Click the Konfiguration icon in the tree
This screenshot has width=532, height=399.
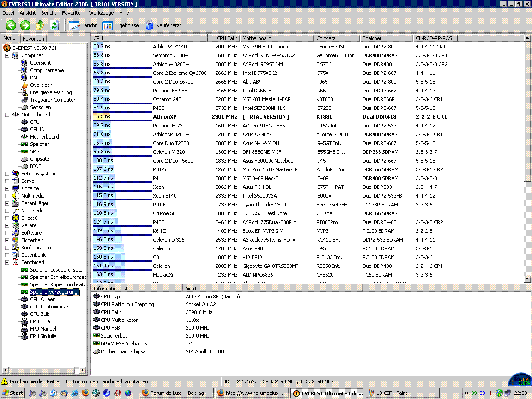click(x=16, y=248)
